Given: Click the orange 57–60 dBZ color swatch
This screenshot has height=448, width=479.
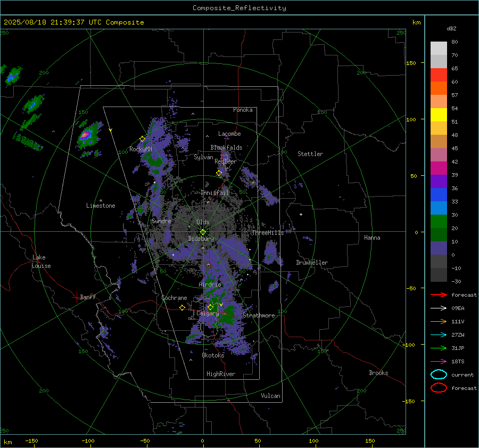Looking at the screenshot, I should [x=439, y=88].
